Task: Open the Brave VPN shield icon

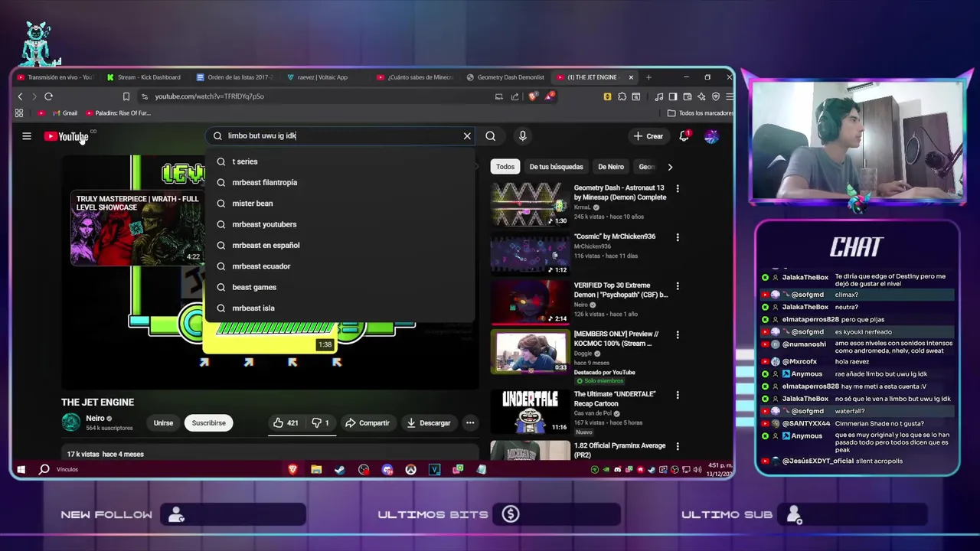Action: click(x=715, y=96)
